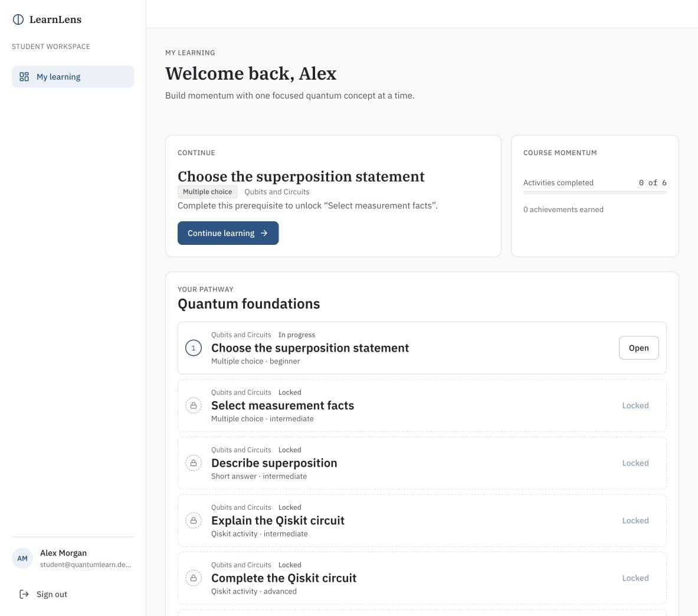Viewport: 698px width, 616px height.
Task: Click the 0 of 6 counter
Action: click(x=653, y=182)
